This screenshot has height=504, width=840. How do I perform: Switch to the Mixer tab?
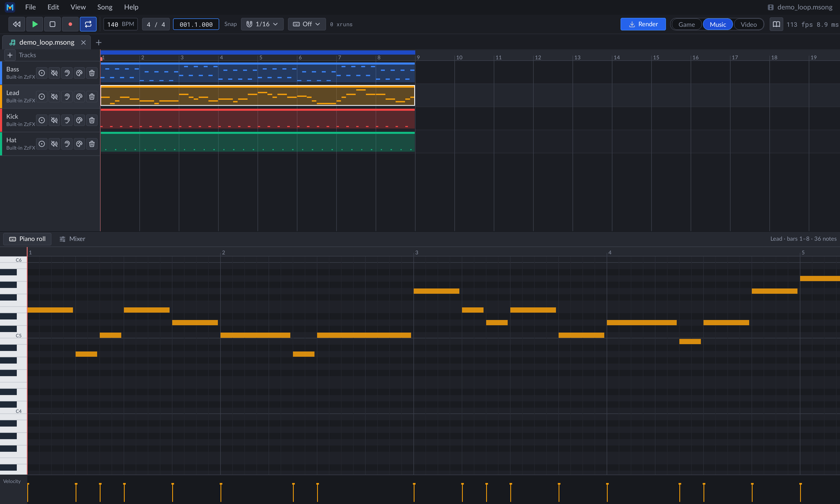72,239
